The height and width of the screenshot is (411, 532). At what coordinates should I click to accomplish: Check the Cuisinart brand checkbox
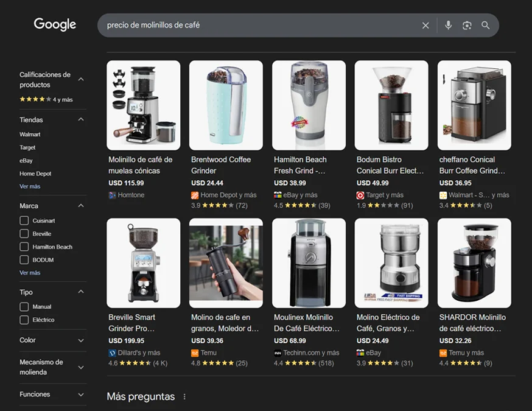coord(24,220)
